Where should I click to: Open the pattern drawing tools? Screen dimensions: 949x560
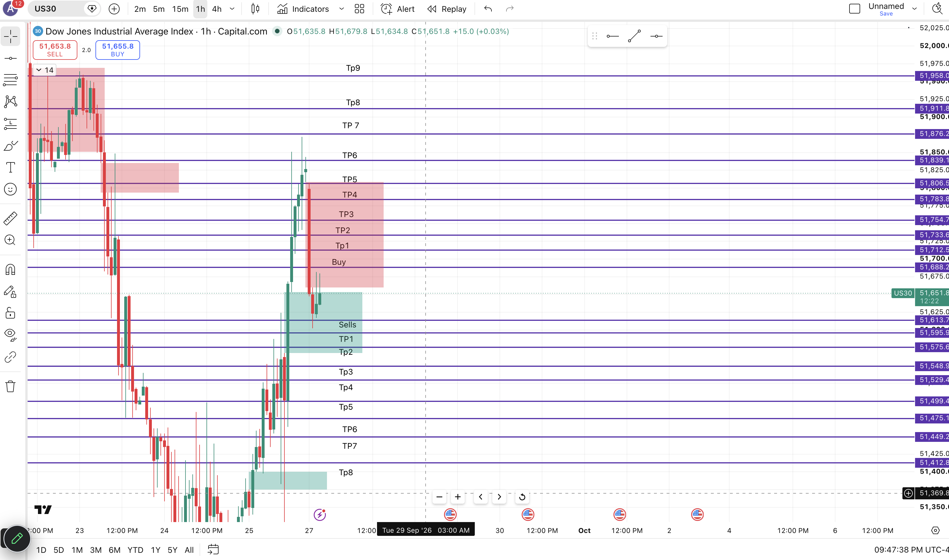point(11,101)
